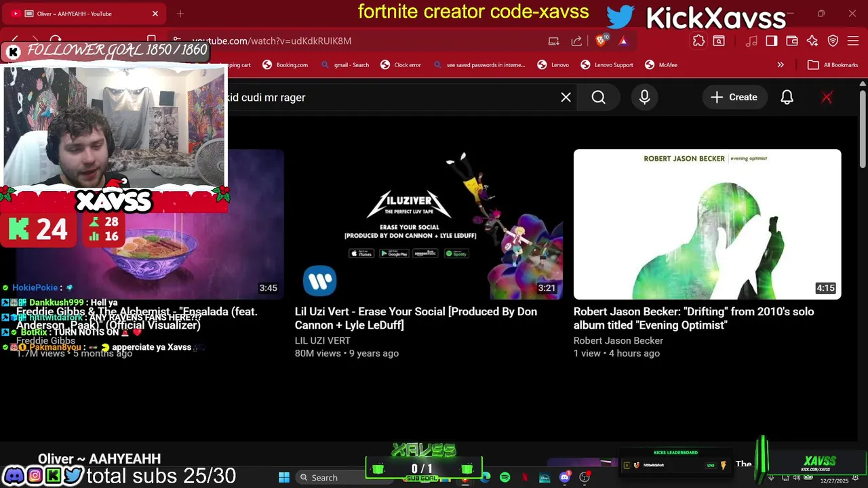Click the YouTube magnifier search button
Image resolution: width=868 pixels, height=488 pixels.
click(x=598, y=97)
